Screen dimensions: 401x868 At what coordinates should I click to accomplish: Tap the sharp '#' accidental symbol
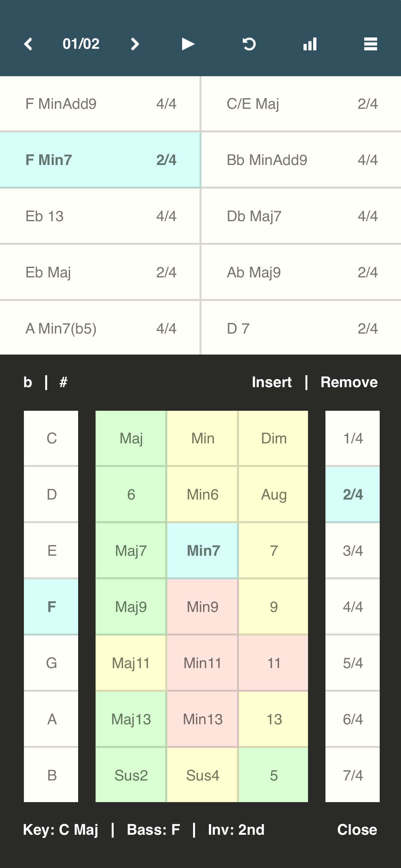[63, 382]
